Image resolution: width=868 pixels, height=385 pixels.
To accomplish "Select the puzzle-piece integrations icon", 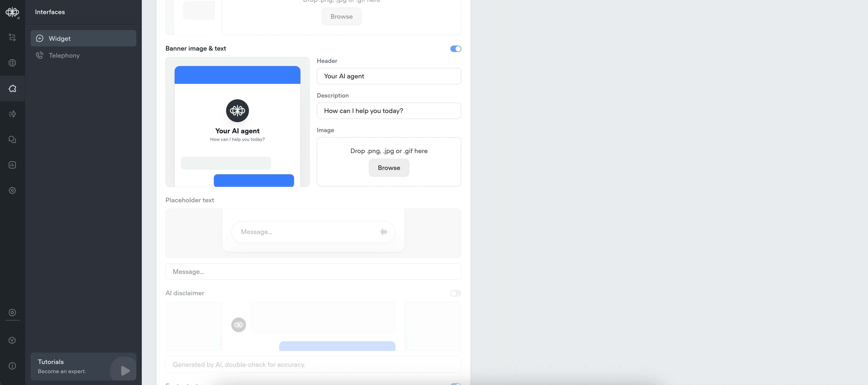I will coord(12,89).
